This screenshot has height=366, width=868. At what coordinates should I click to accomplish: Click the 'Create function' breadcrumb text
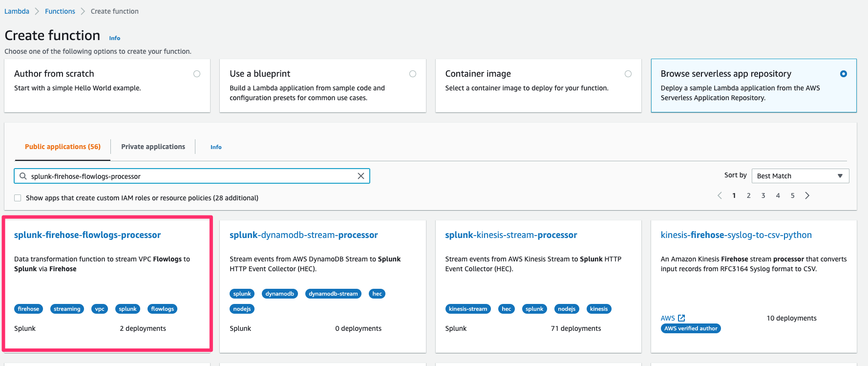114,11
